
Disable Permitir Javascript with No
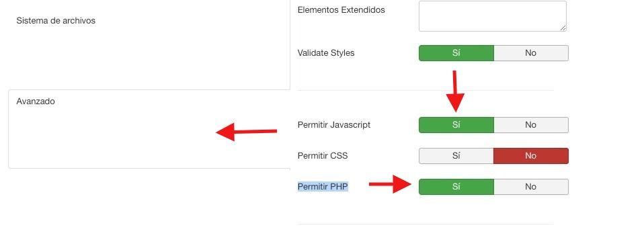[x=530, y=125]
